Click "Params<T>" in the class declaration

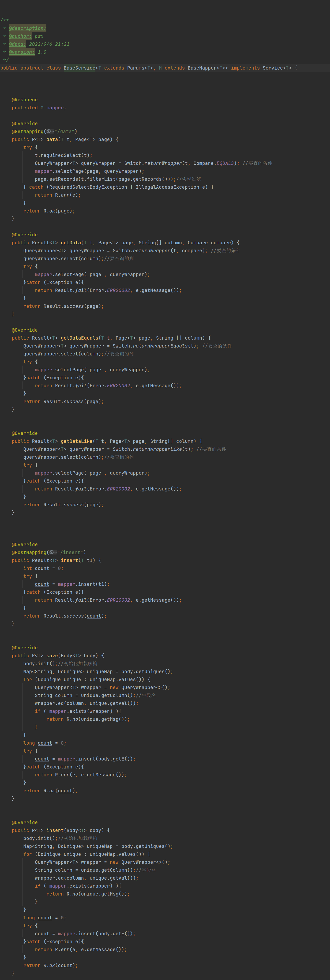tap(140, 68)
